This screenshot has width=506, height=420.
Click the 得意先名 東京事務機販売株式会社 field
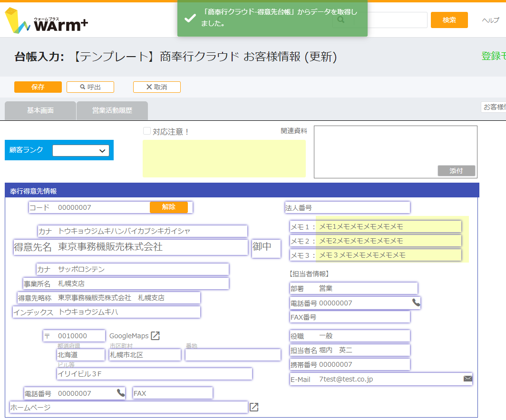click(x=130, y=247)
